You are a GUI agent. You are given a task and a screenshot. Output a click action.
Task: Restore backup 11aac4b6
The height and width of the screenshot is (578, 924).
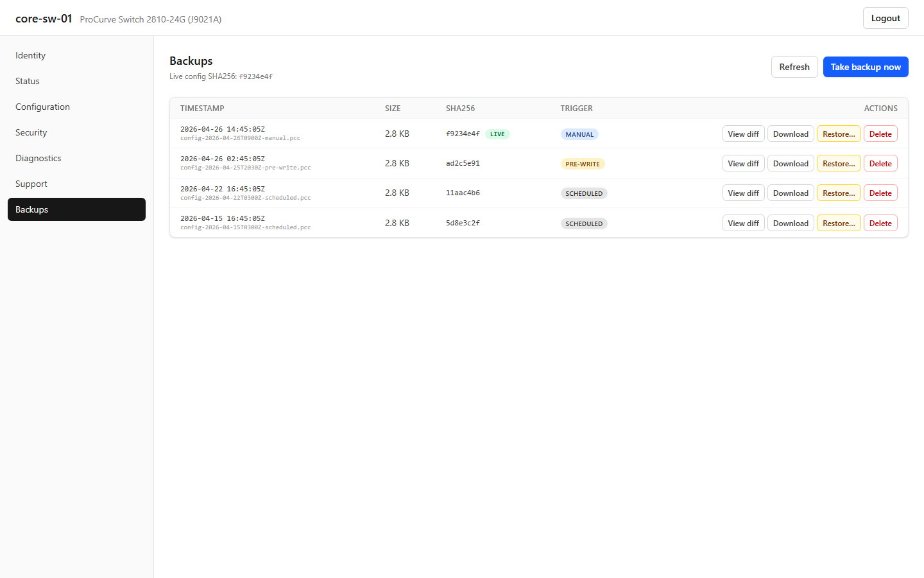point(839,193)
